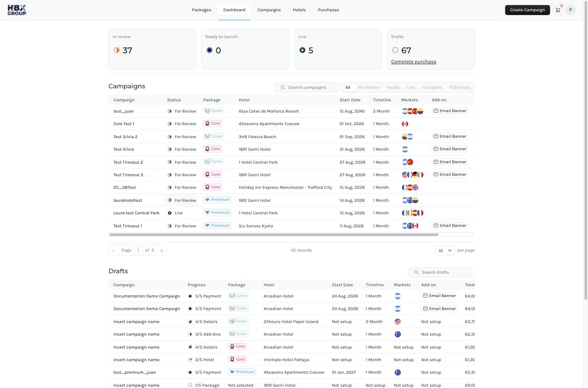Select the All campaigns filter
This screenshot has height=388, width=588.
[348, 87]
